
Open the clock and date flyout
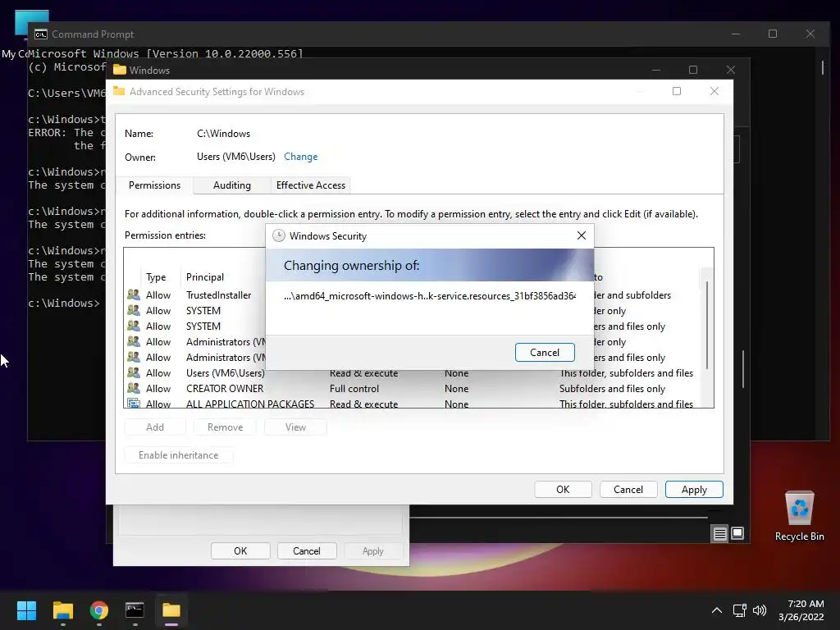(x=801, y=610)
